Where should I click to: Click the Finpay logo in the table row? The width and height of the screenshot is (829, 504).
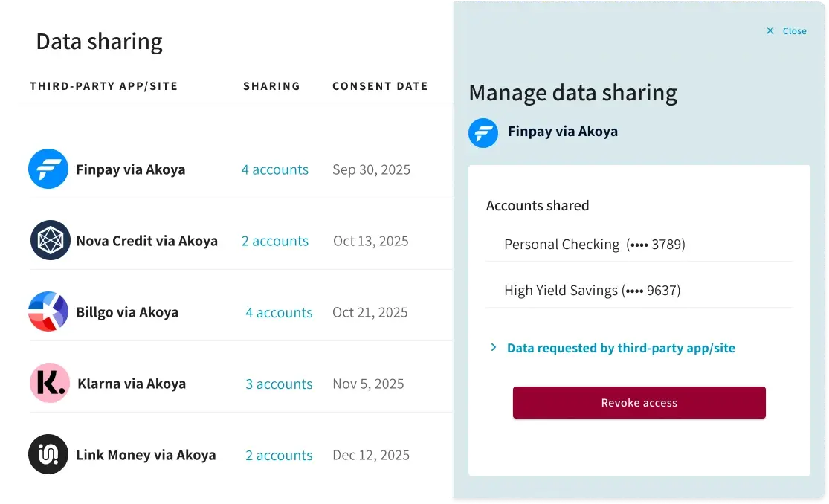[48, 169]
